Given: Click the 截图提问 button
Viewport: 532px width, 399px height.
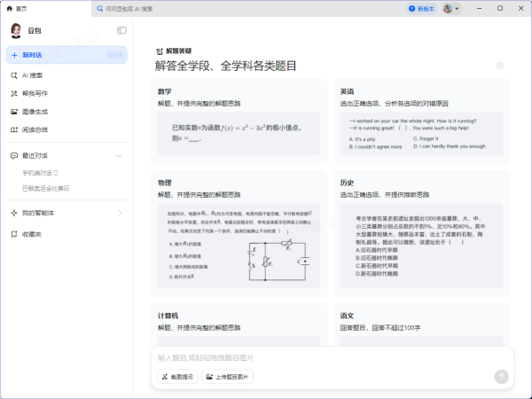Looking at the screenshot, I should coord(177,377).
